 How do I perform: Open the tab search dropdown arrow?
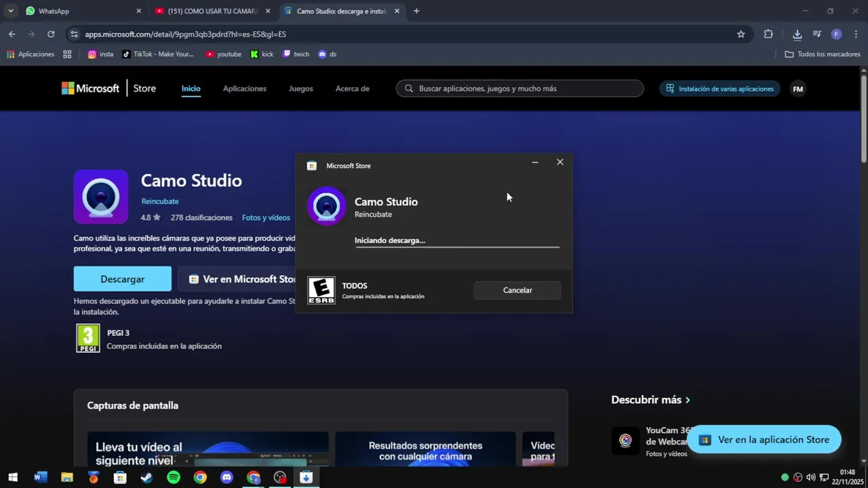pos(10,11)
